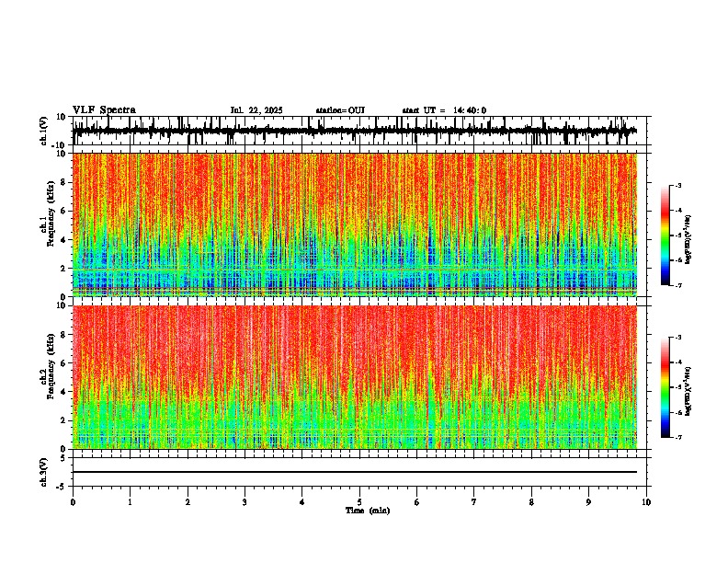Click the time axis tick label 7
The width and height of the screenshot is (728, 563).
(474, 502)
